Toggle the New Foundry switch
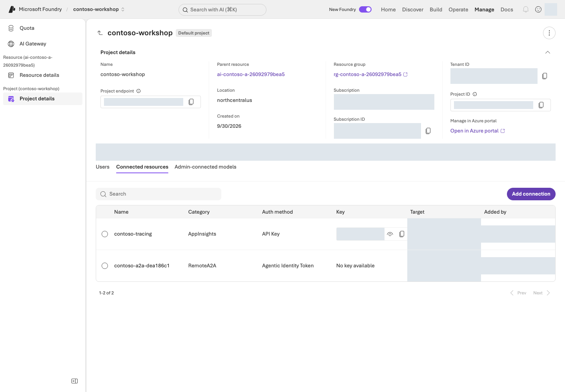Viewport: 565px width, 392px height. (365, 9)
